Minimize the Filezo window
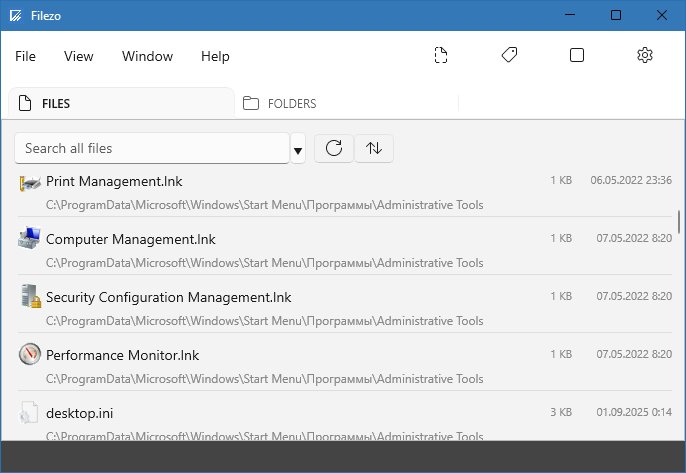This screenshot has height=473, width=686. 570,15
